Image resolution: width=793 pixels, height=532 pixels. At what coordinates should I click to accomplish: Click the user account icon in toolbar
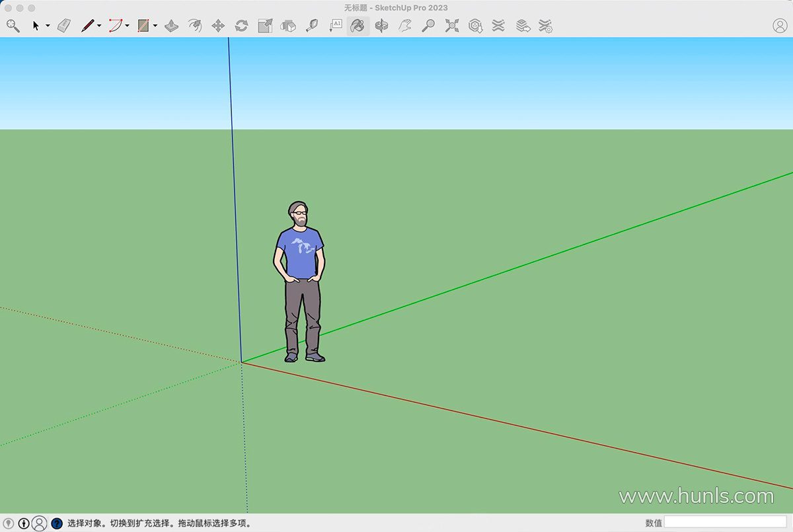click(x=780, y=26)
